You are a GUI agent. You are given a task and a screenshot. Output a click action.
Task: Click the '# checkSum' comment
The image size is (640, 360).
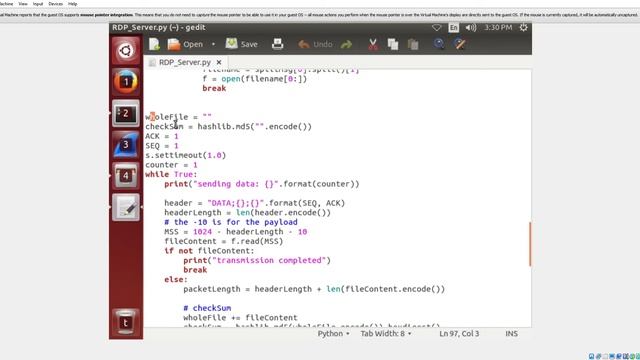click(207, 308)
